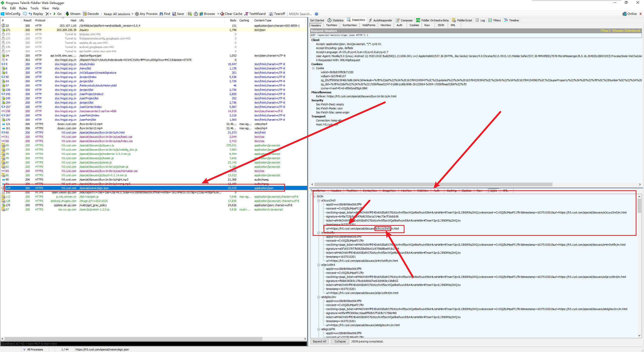Toggle Stream mode in toolbar

(73, 14)
